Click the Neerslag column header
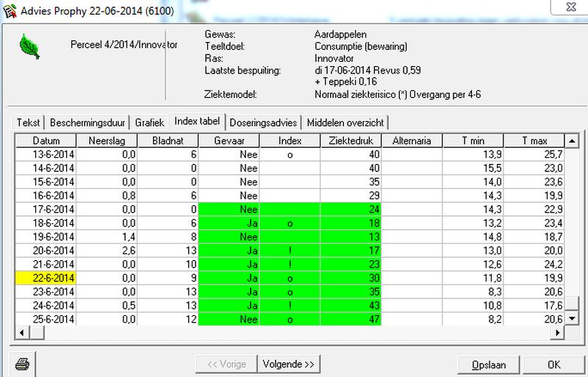588x377 pixels. click(x=107, y=140)
